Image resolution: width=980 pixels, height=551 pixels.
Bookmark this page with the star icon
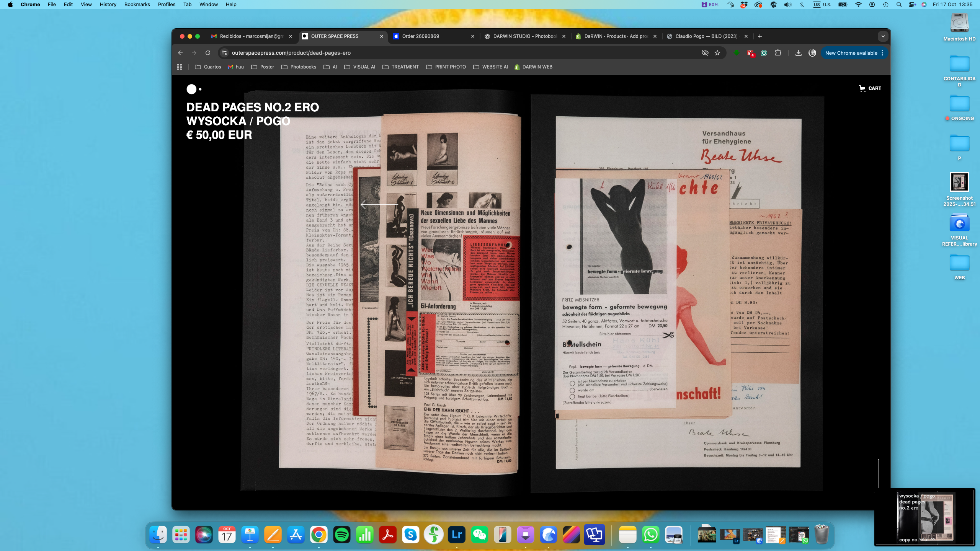click(x=717, y=53)
